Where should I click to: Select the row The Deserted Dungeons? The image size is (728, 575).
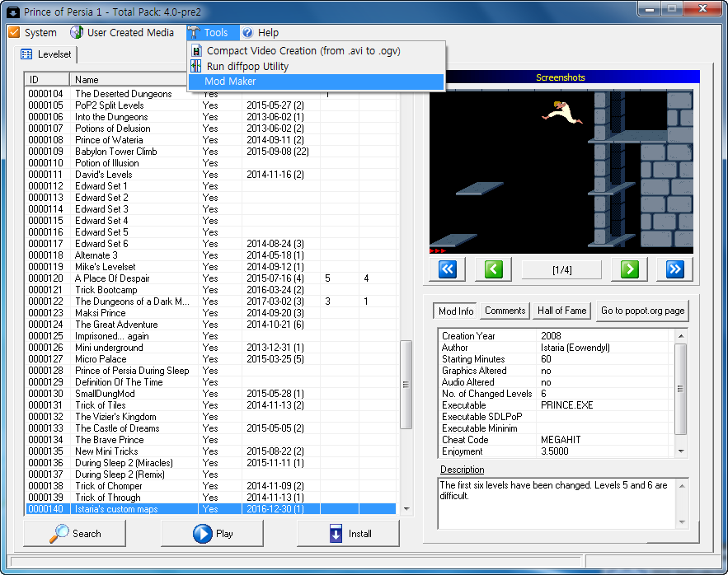(x=211, y=94)
